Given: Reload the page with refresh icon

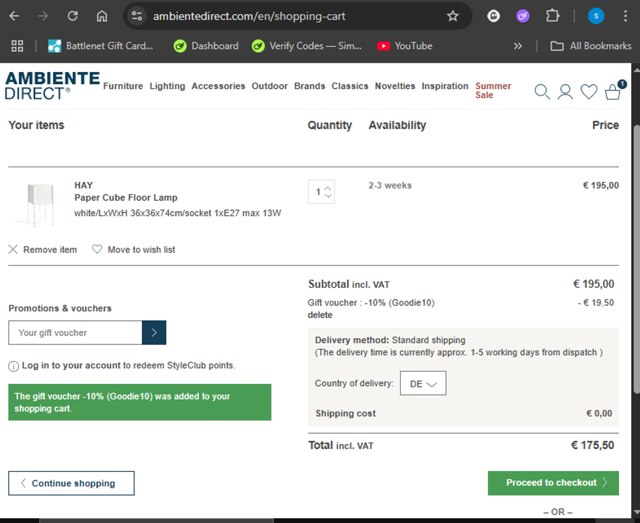Looking at the screenshot, I should click(73, 16).
